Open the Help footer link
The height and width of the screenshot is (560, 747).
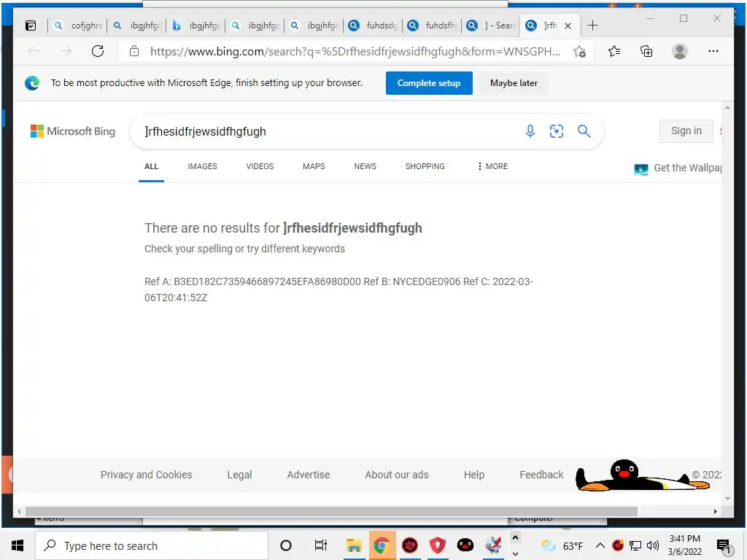tap(474, 475)
